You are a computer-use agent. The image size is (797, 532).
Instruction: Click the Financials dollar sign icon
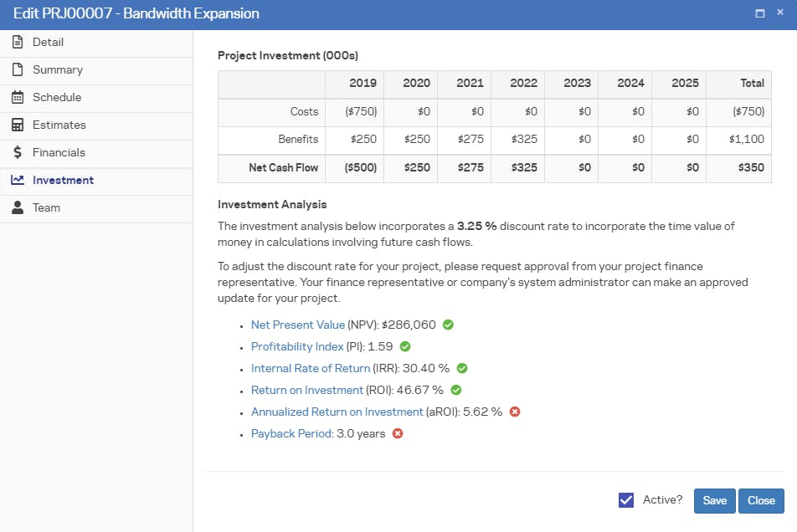(17, 153)
